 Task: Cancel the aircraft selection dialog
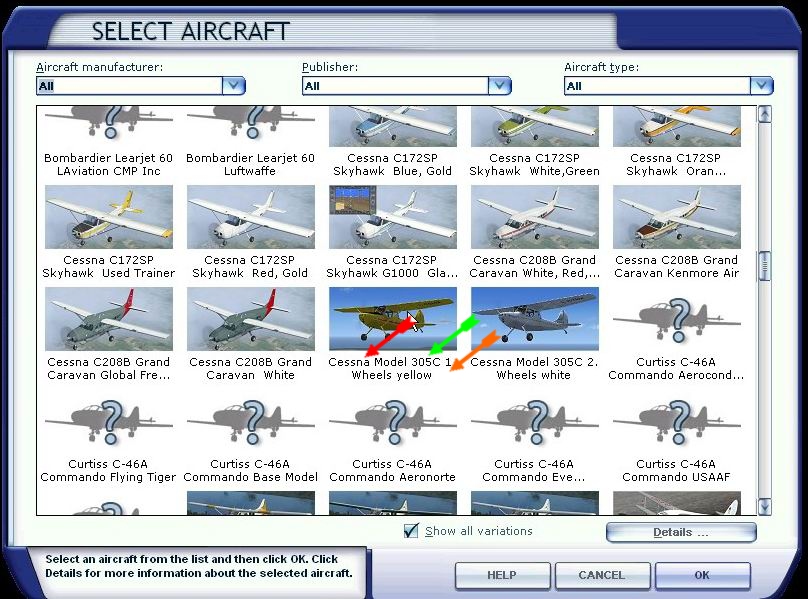(602, 576)
